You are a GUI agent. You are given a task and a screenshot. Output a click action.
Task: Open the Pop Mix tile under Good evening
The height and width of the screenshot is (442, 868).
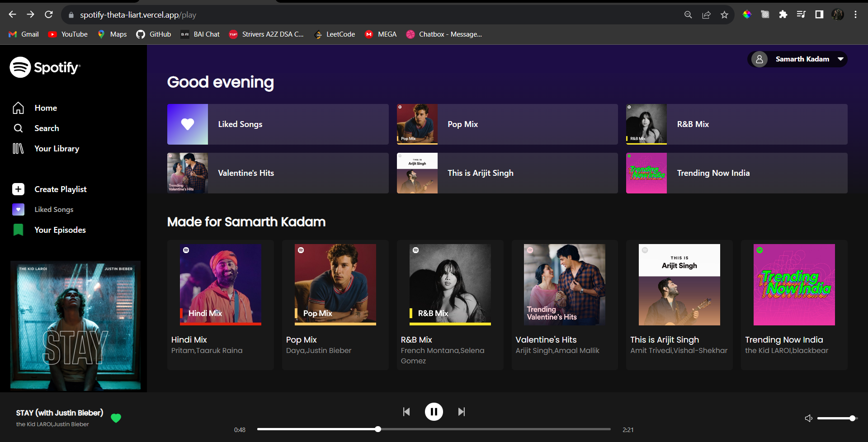click(x=507, y=124)
